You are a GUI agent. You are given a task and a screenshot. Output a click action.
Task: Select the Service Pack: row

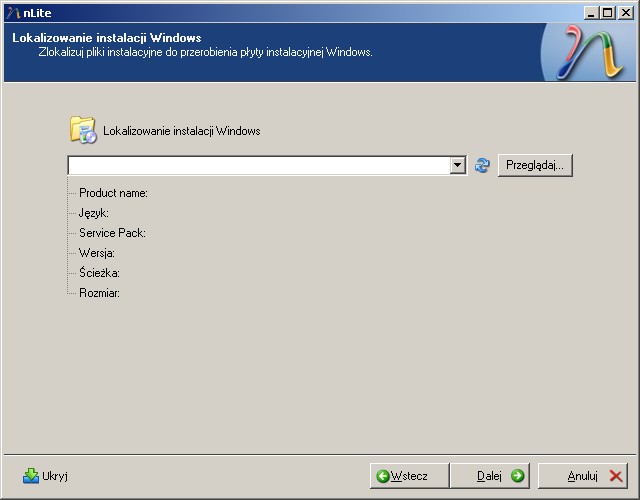tap(112, 233)
